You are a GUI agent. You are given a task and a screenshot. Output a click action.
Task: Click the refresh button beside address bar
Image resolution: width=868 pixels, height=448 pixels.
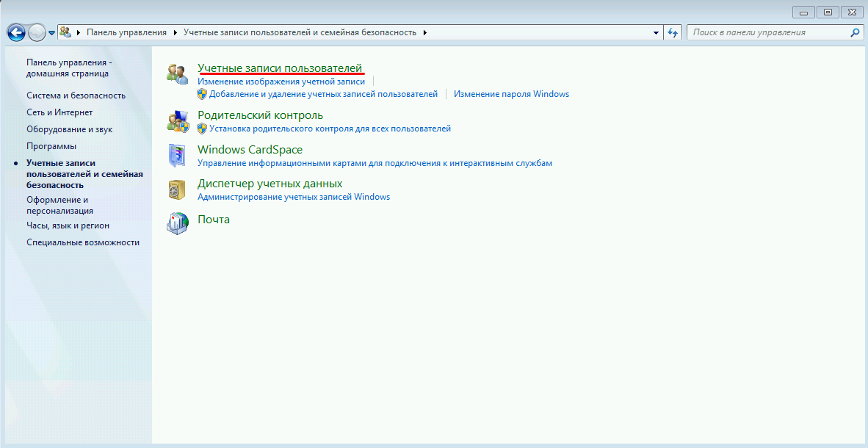click(672, 32)
